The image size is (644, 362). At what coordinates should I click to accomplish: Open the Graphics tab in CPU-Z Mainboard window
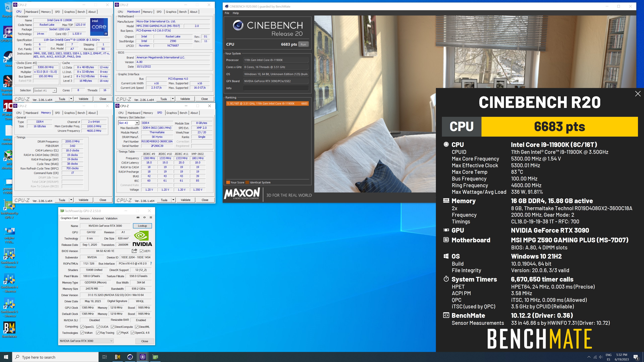[x=171, y=12]
